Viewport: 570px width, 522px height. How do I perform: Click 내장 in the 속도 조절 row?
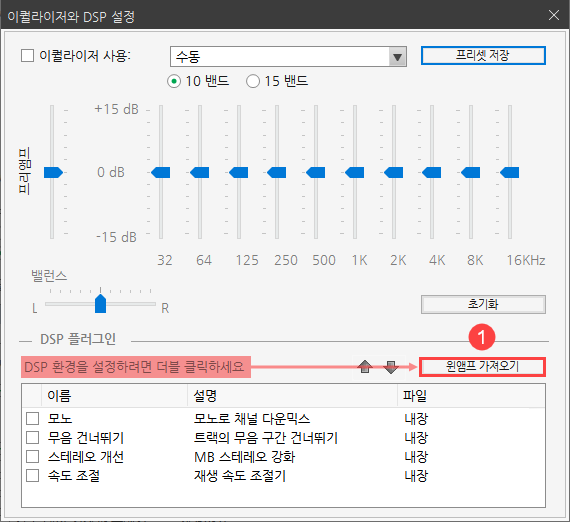click(416, 475)
